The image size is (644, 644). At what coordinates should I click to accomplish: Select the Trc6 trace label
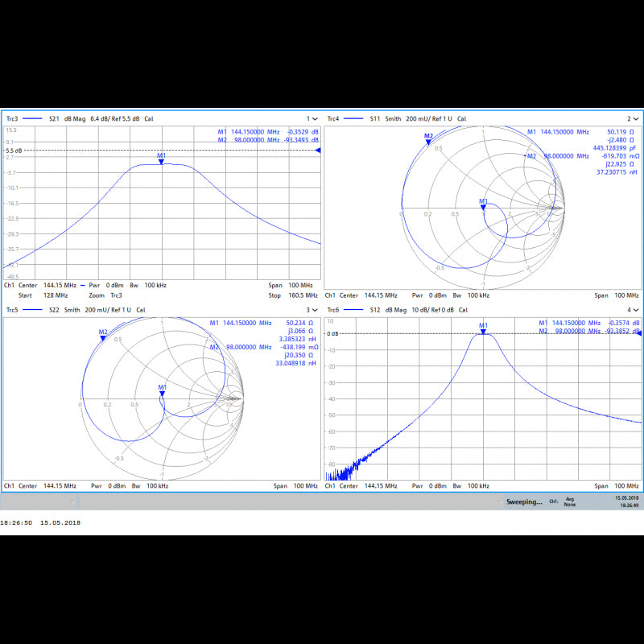pos(334,310)
